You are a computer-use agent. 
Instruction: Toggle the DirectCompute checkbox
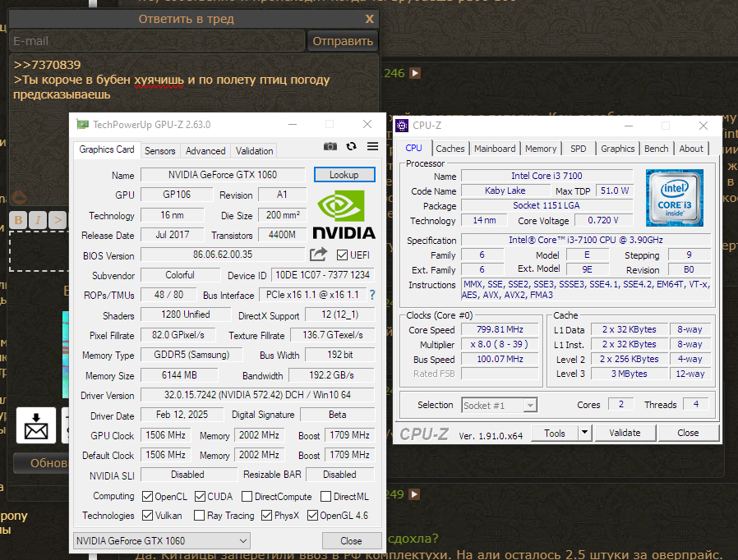coord(247,497)
